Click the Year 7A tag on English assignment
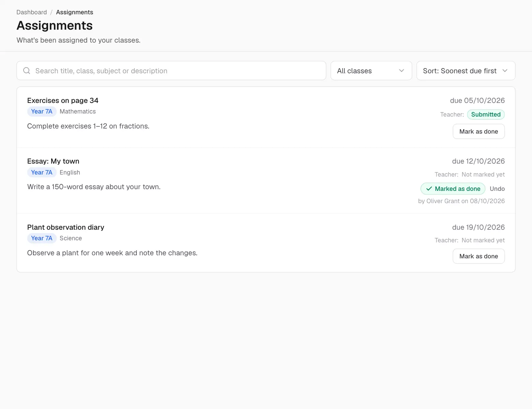This screenshot has width=532, height=409. [x=42, y=172]
